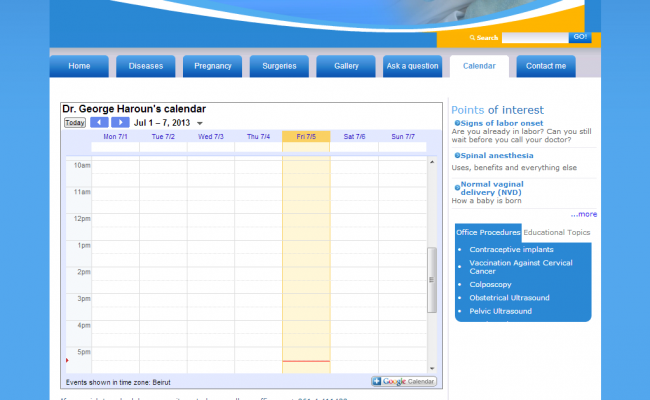
Task: Click bullet icon beside Normal vaginal delivery
Action: [457, 186]
